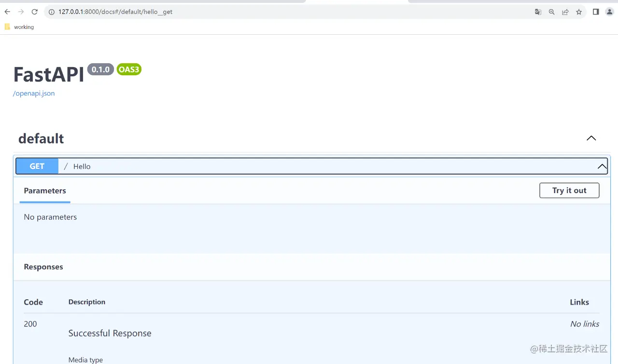Click the zoom magnifier icon in address bar

(551, 12)
